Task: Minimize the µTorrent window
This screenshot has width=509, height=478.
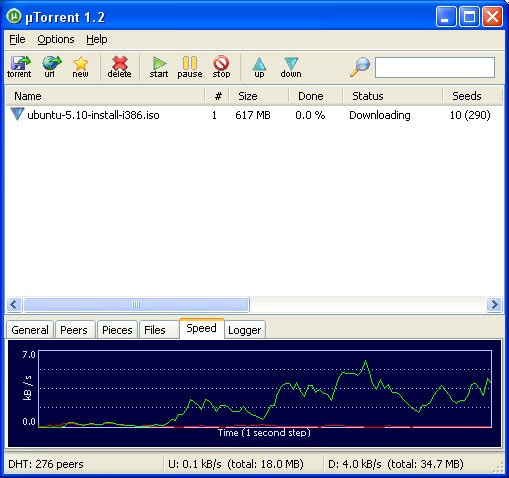Action: pyautogui.click(x=446, y=17)
